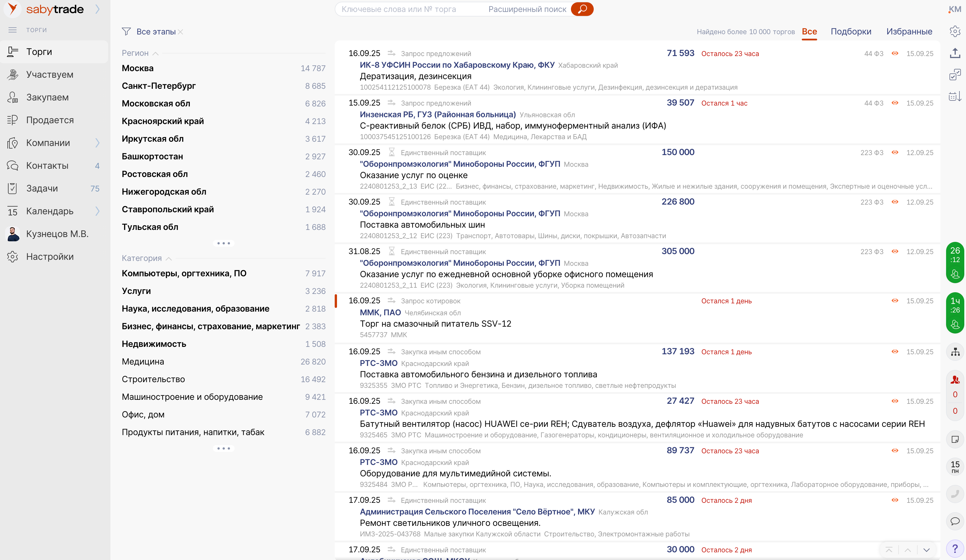Open the chat messages bubble icon
The height and width of the screenshot is (560, 966).
(x=955, y=521)
